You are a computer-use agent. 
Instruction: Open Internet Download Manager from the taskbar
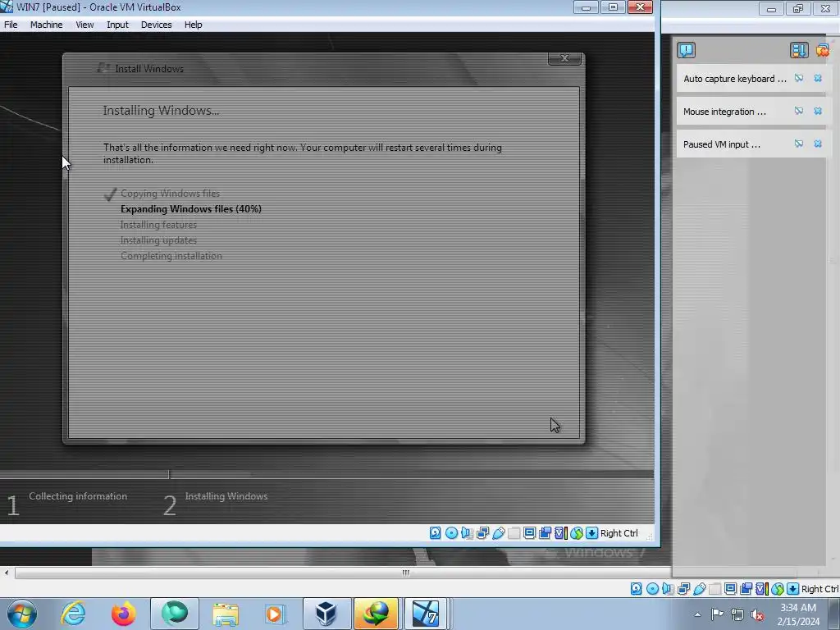tap(377, 614)
